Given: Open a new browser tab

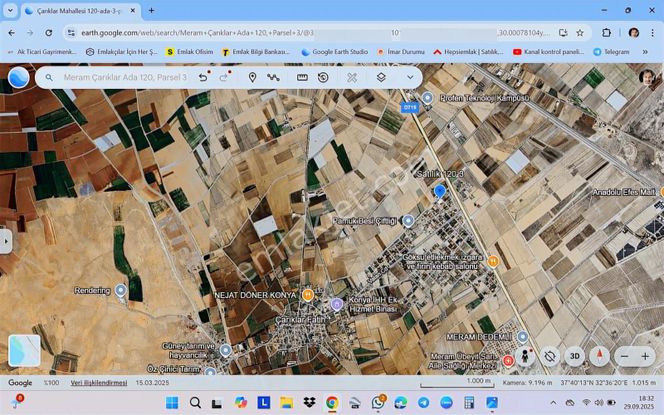Looking at the screenshot, I should pyautogui.click(x=151, y=11).
